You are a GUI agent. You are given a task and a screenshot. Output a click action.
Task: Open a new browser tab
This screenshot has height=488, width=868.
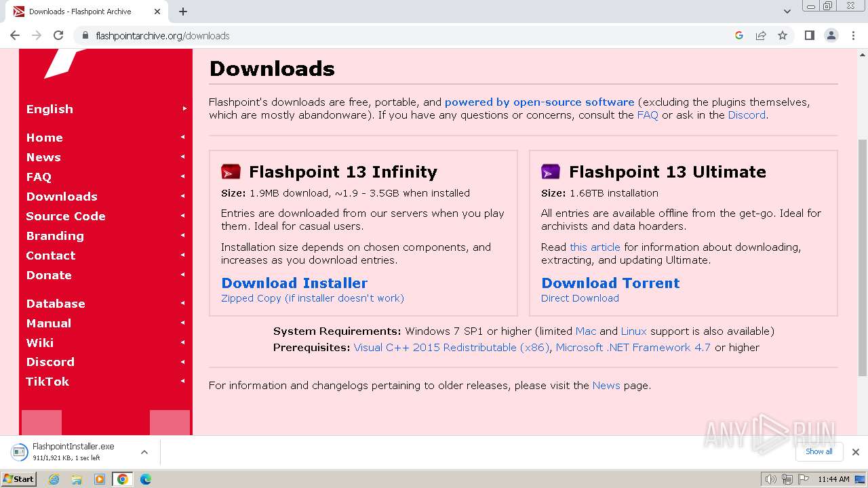coord(183,12)
